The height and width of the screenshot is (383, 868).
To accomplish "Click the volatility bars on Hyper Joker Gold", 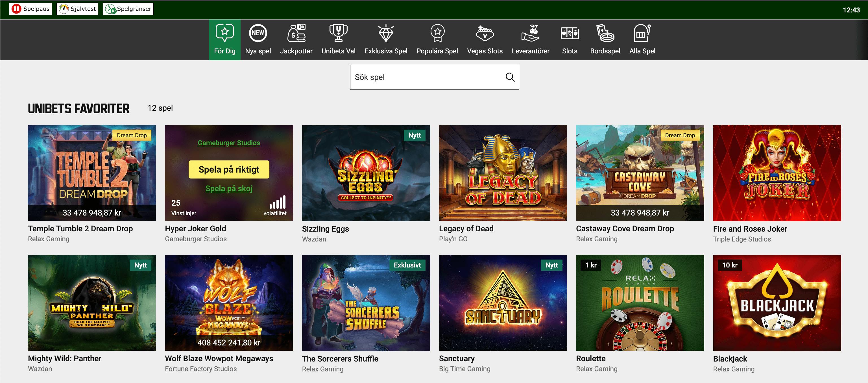I will click(277, 202).
